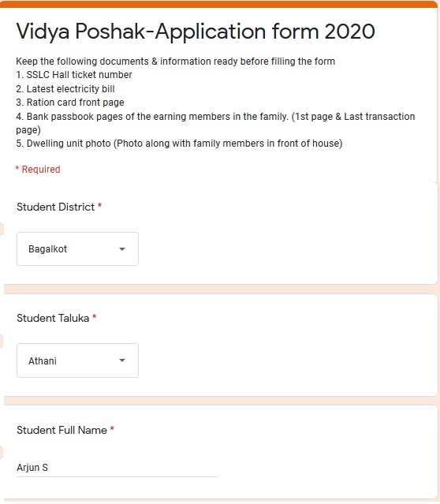
Task: Click the arrow icon next to Bagalkot
Action: pos(121,248)
